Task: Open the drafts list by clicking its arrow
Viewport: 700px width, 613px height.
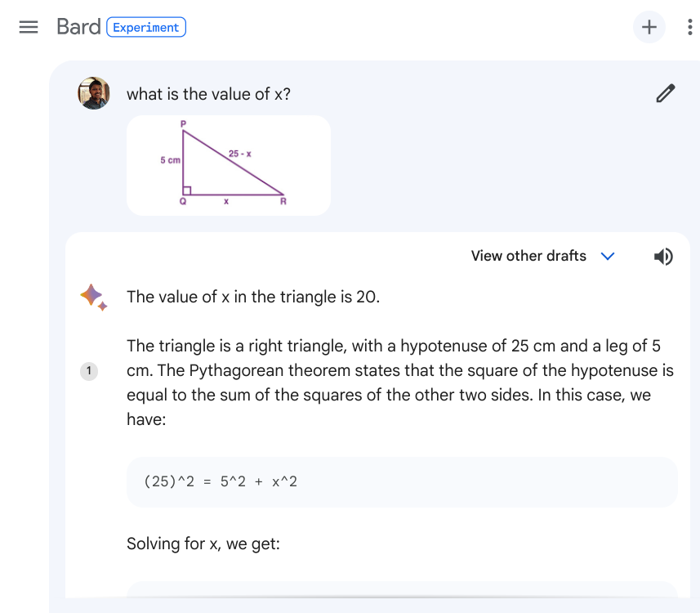Action: click(x=608, y=256)
